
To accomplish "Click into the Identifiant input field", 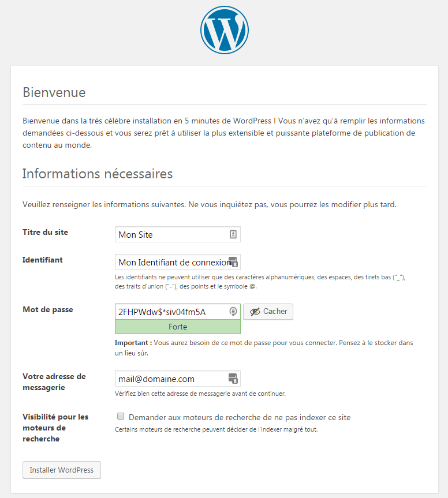I will click(178, 262).
